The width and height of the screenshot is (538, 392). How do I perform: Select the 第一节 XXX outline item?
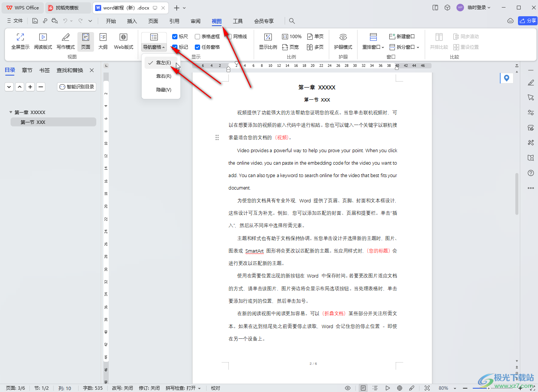point(53,122)
